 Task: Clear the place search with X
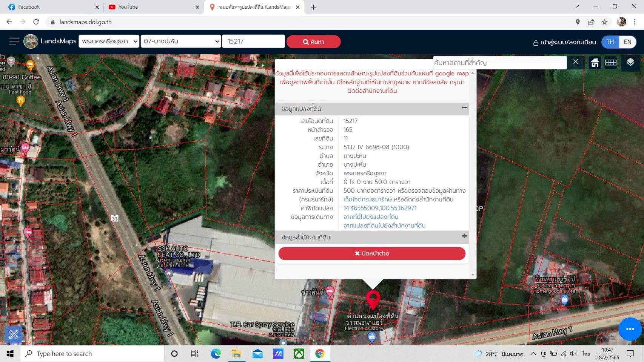(575, 61)
